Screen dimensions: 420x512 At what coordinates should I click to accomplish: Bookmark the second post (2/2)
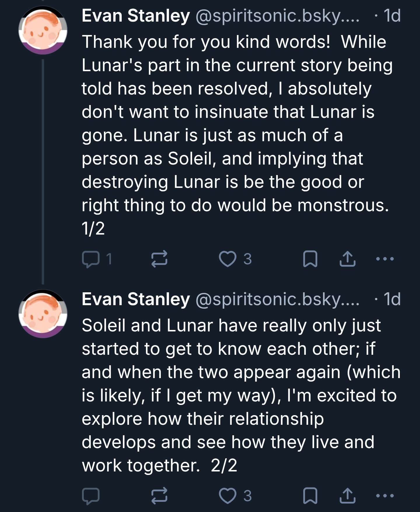310,496
